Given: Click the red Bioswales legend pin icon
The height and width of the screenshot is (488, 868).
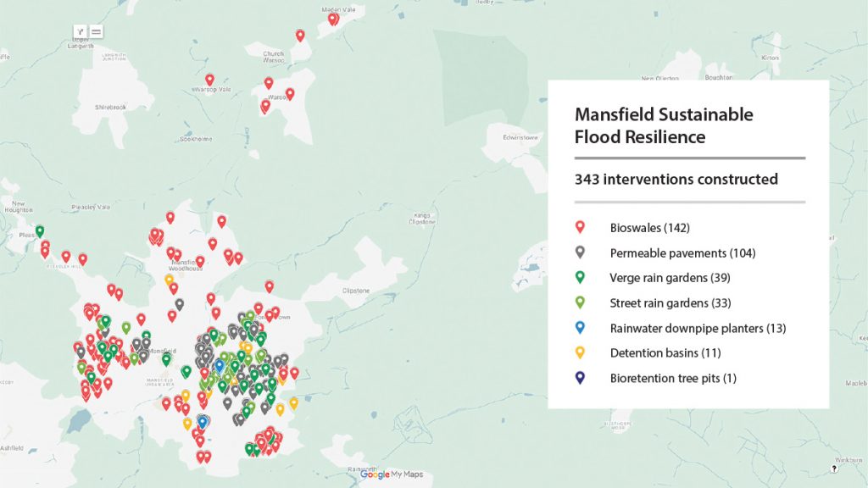Looking at the screenshot, I should [581, 227].
